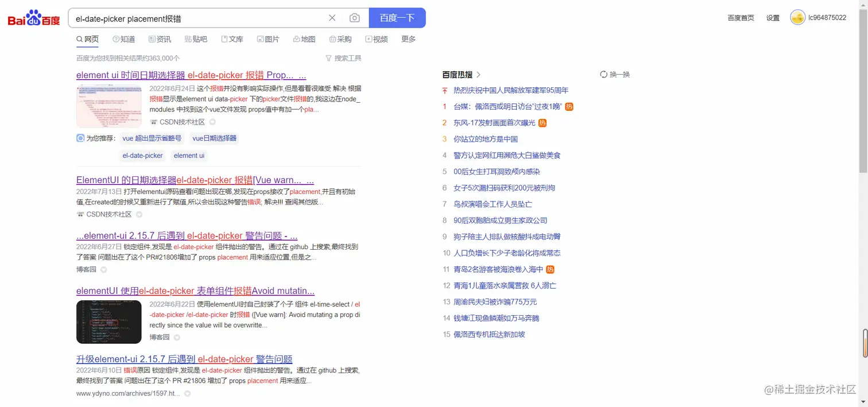Open hot topic 热烈庆祝中国人民解放军建军95周年
Viewport: 868px width, 407px height.
pyautogui.click(x=511, y=91)
